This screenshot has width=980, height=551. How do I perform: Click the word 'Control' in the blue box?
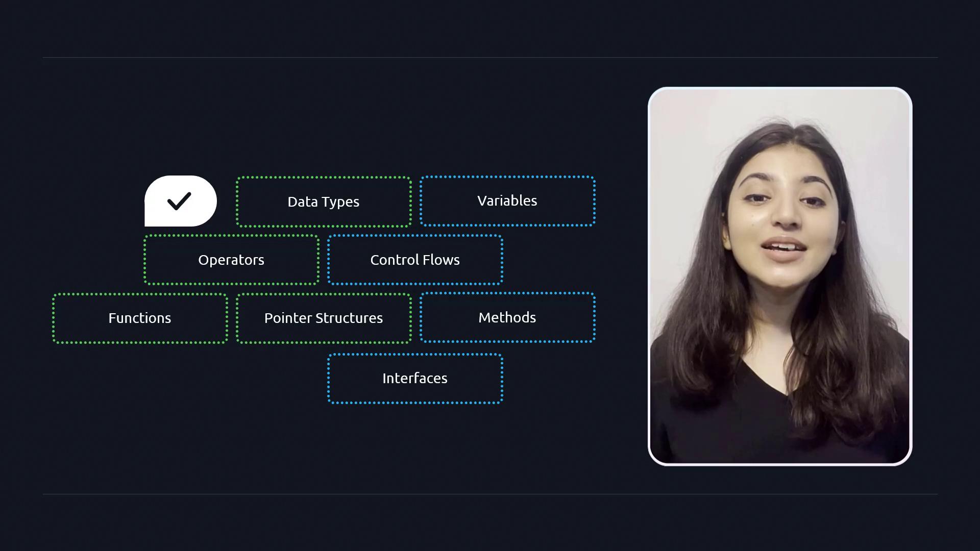395,260
